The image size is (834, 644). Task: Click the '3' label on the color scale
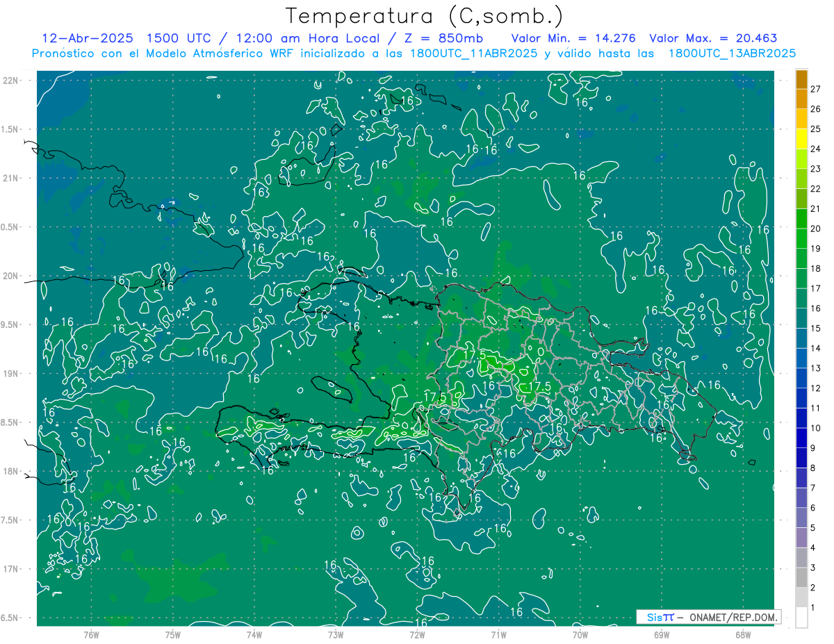(x=813, y=567)
